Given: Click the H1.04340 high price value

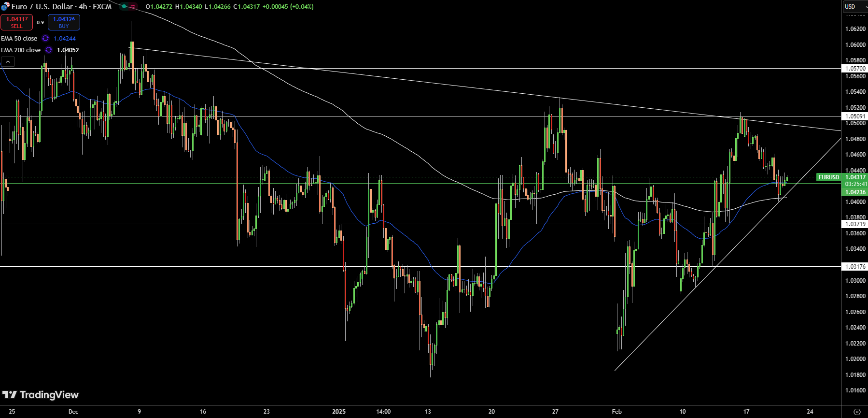Looking at the screenshot, I should (188, 7).
